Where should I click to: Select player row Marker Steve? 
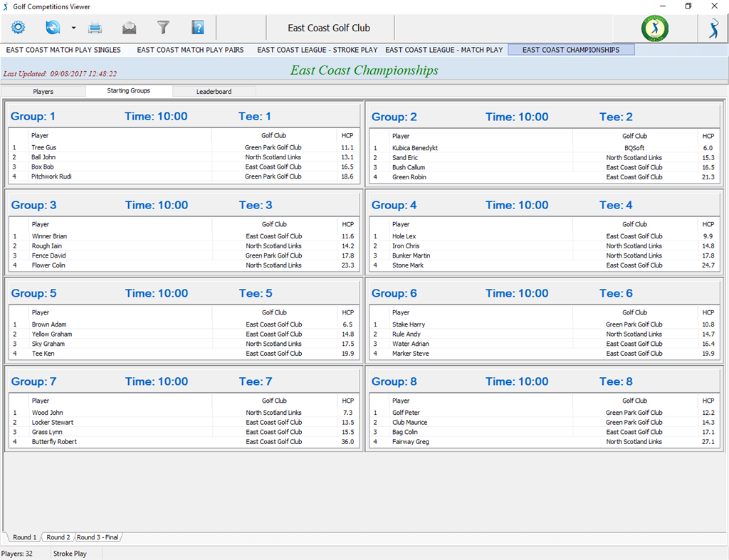point(545,354)
